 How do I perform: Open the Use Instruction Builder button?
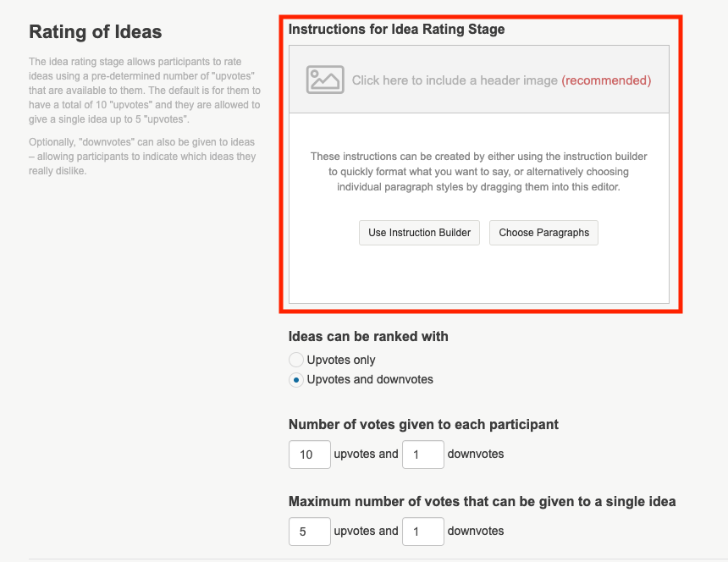coord(419,233)
